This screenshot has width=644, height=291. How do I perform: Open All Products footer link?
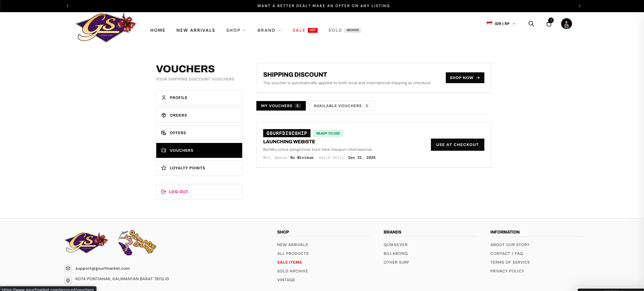click(x=293, y=253)
